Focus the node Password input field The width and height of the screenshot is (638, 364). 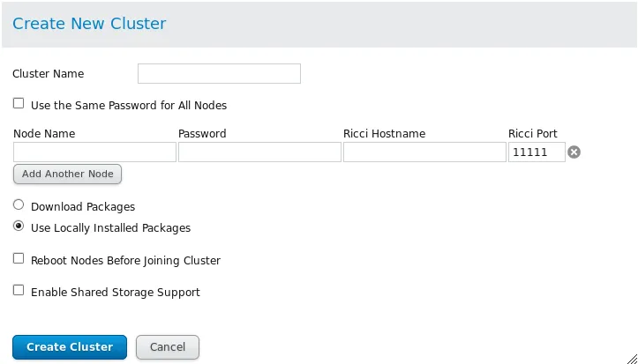click(x=259, y=152)
